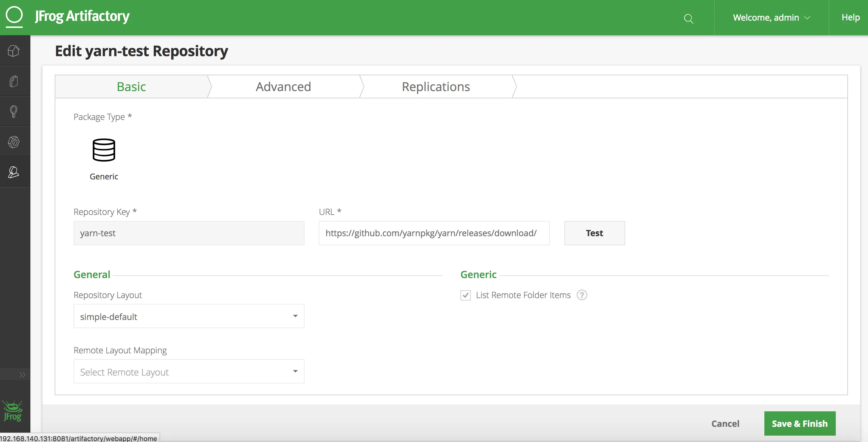This screenshot has height=442, width=868.
Task: Click the Save & Finish button
Action: click(x=799, y=423)
